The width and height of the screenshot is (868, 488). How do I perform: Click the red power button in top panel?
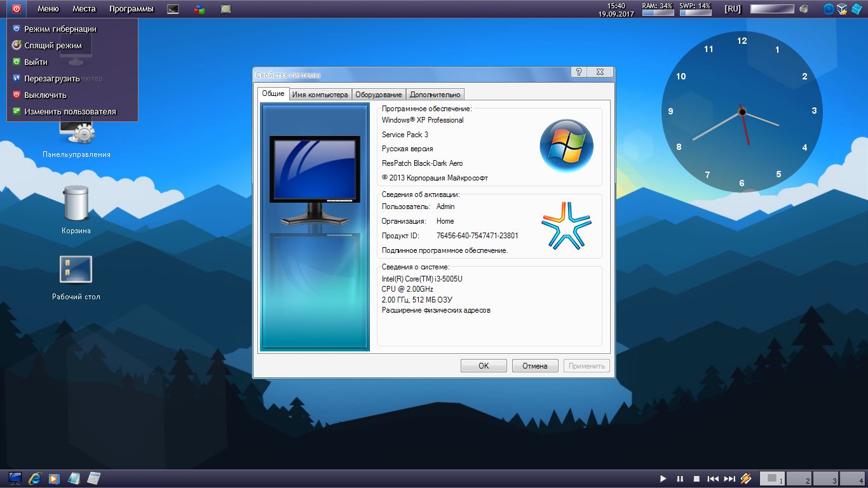point(16,9)
